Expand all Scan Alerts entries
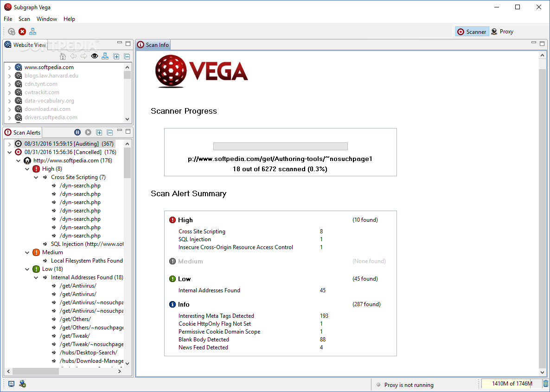Image resolution: width=550 pixels, height=392 pixels. (x=99, y=132)
